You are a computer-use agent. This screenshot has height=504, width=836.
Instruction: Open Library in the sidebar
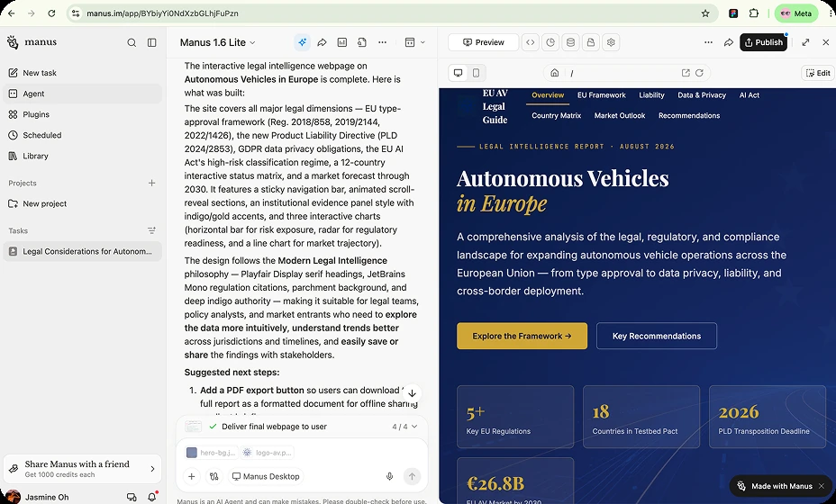(83, 156)
